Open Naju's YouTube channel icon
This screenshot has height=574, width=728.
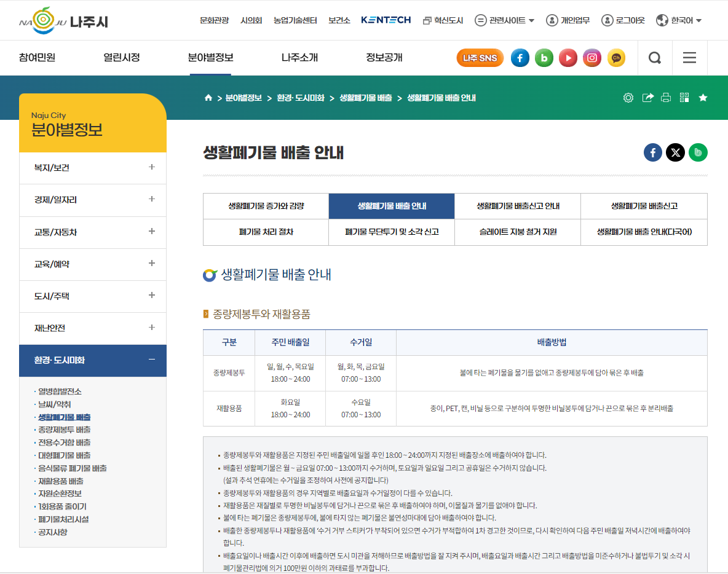(568, 58)
